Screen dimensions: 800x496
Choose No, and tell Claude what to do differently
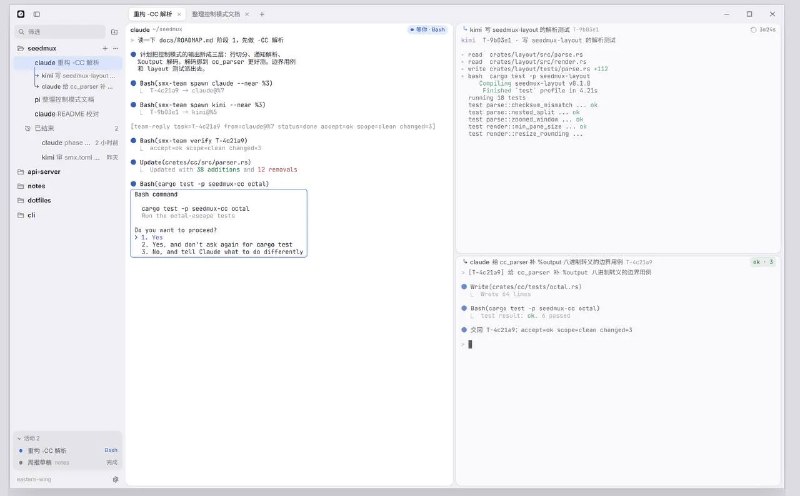(222, 252)
